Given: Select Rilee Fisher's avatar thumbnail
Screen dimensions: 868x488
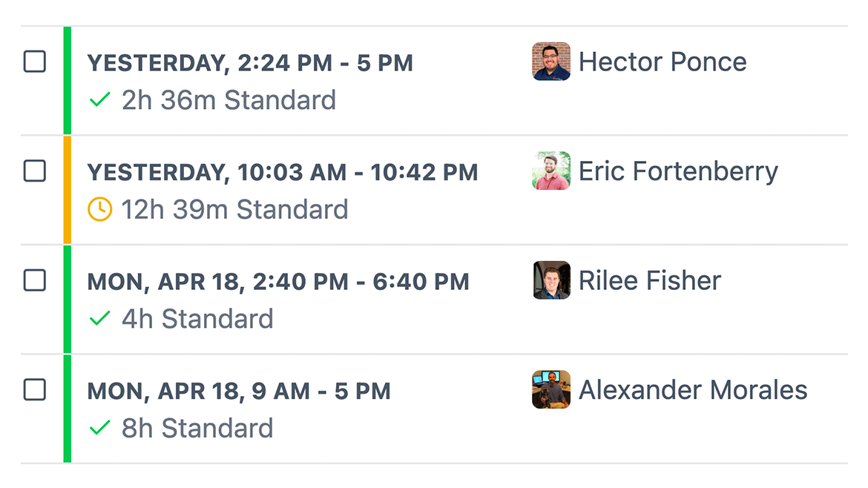Looking at the screenshot, I should pos(551,280).
